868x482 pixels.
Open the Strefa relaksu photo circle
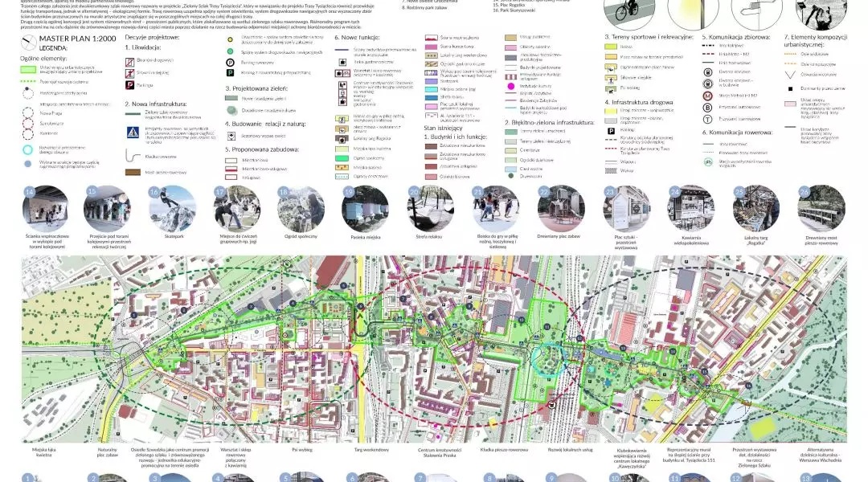(431, 209)
